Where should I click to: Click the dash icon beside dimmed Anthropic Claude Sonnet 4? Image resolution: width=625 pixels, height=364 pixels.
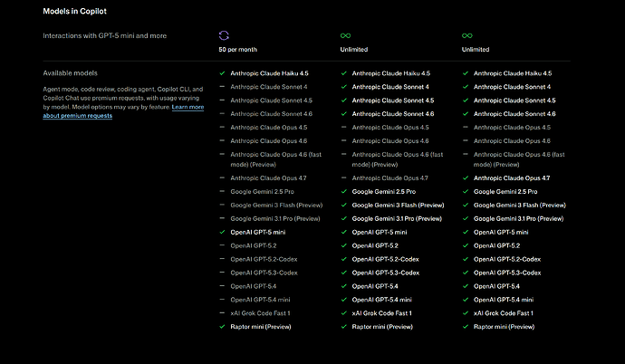(222, 86)
